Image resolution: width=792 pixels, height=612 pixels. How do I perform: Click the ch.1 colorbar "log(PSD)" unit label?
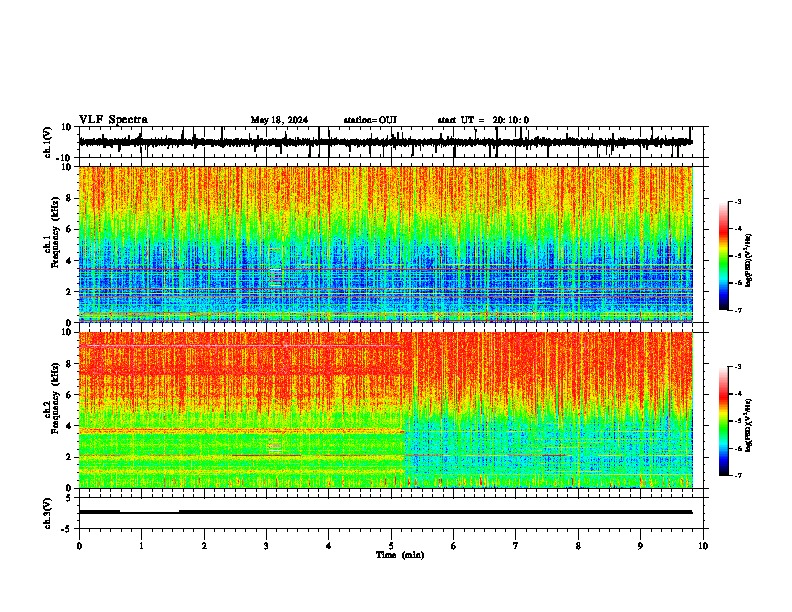749,260
